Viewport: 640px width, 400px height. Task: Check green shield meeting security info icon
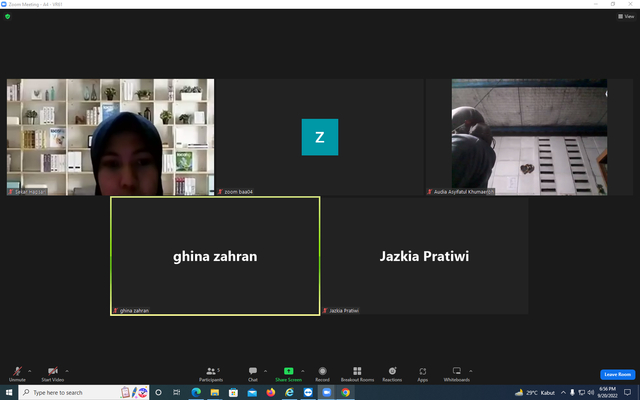(7, 17)
